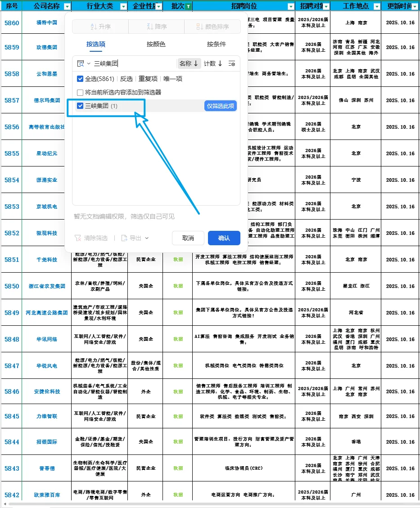Check 将当前所选内容添加到筛选器 option
Viewport: 420px width, 508px height.
pos(80,92)
